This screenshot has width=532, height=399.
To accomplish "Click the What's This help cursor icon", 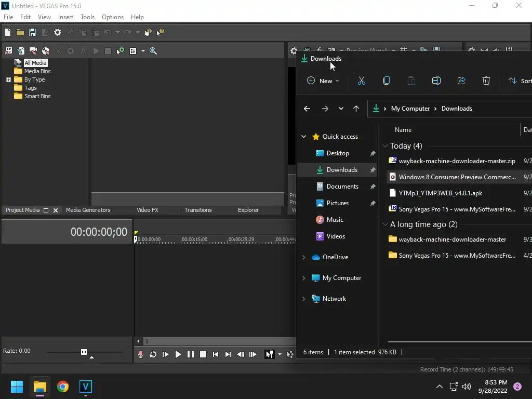I will [x=161, y=32].
